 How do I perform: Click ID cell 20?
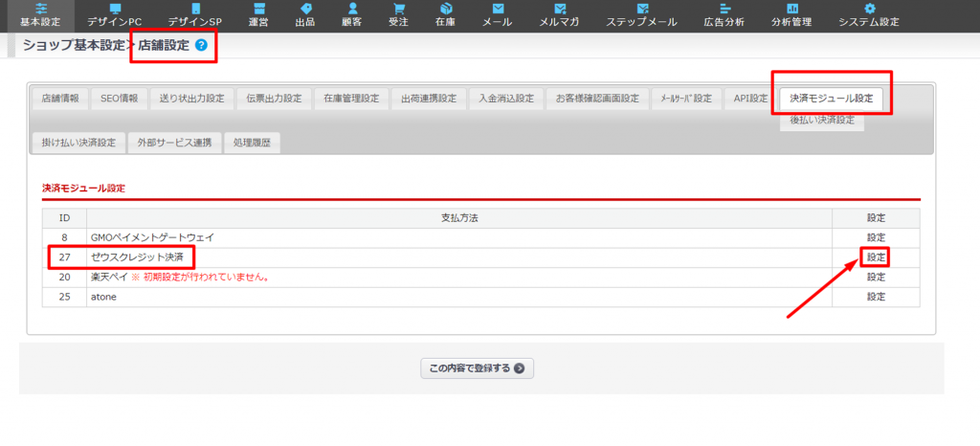click(64, 277)
